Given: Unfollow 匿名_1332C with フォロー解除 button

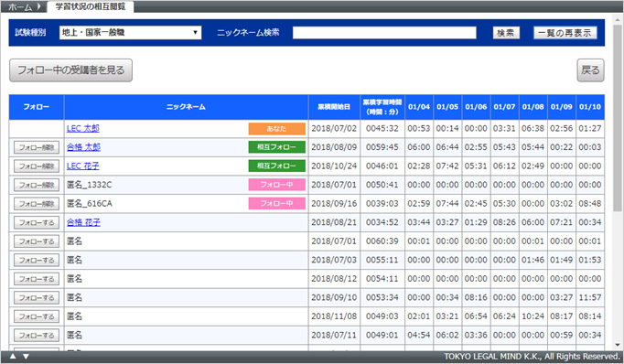Looking at the screenshot, I should (37, 185).
